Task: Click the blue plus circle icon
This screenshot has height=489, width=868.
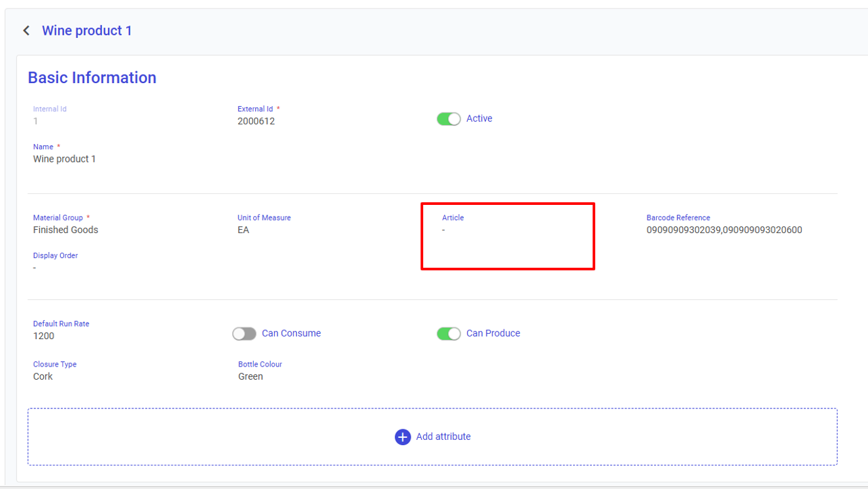Action: click(x=402, y=437)
